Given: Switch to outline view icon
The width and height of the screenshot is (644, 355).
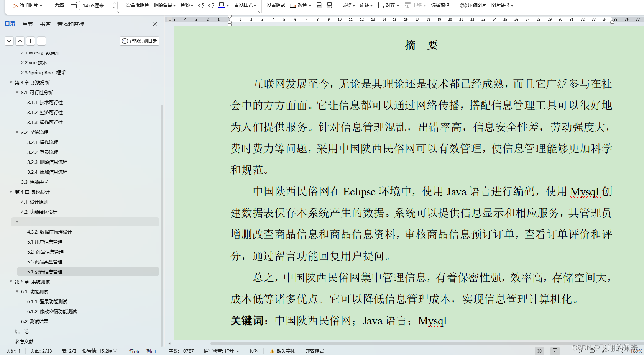Looking at the screenshot, I should click(567, 351).
